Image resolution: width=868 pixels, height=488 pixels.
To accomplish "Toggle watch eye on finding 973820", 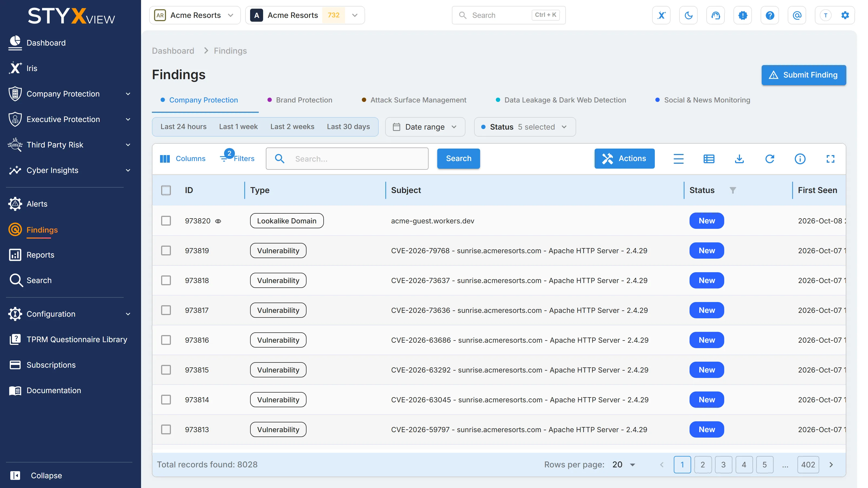I will (218, 221).
